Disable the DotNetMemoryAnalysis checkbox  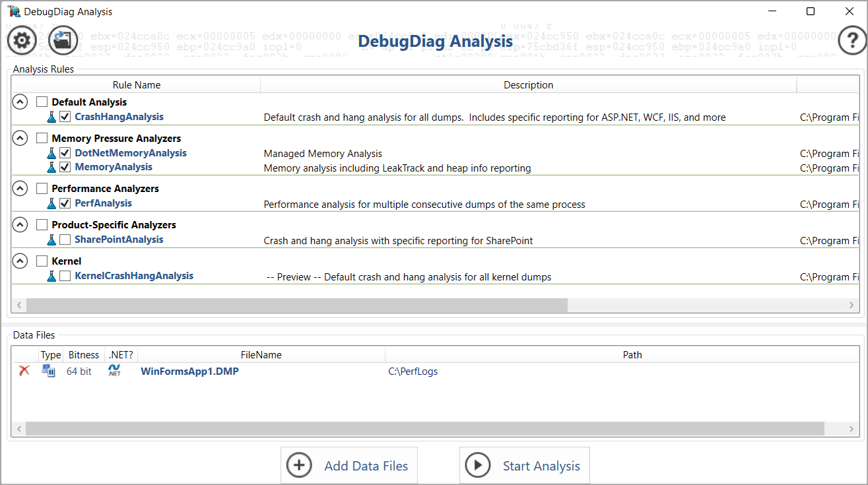pyautogui.click(x=65, y=152)
